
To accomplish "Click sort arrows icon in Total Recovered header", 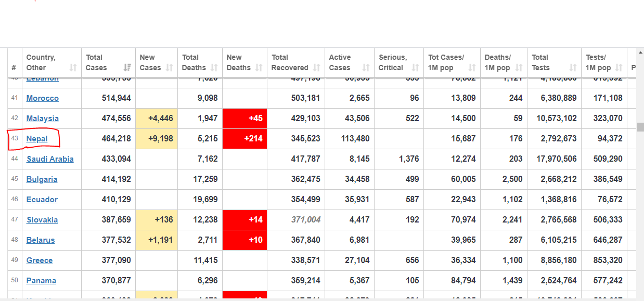I will pyautogui.click(x=316, y=68).
